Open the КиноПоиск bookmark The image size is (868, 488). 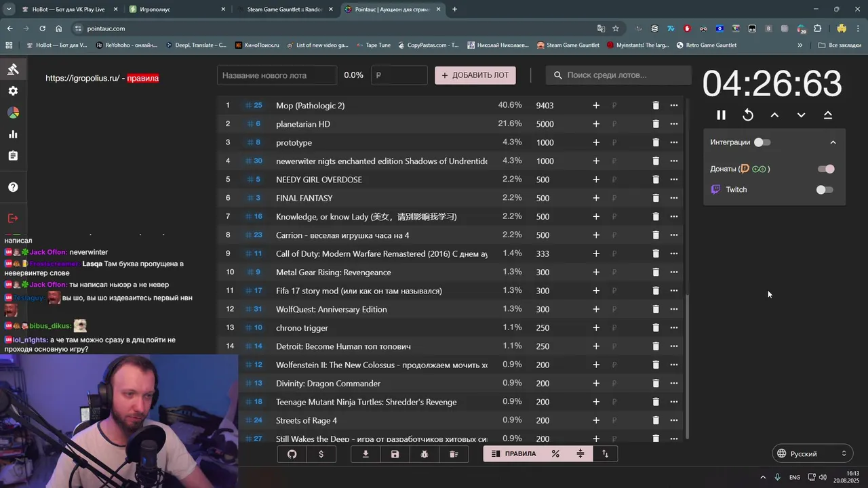258,45
